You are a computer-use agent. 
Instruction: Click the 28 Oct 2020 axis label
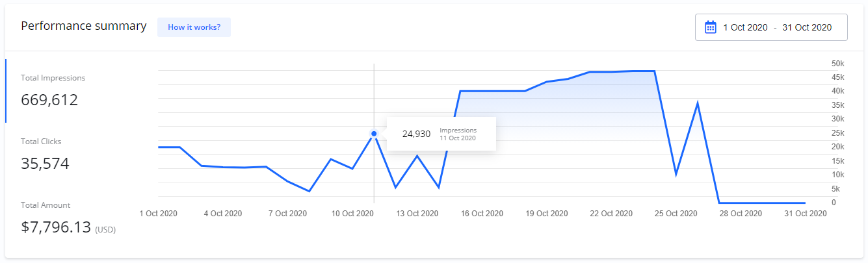pos(740,214)
